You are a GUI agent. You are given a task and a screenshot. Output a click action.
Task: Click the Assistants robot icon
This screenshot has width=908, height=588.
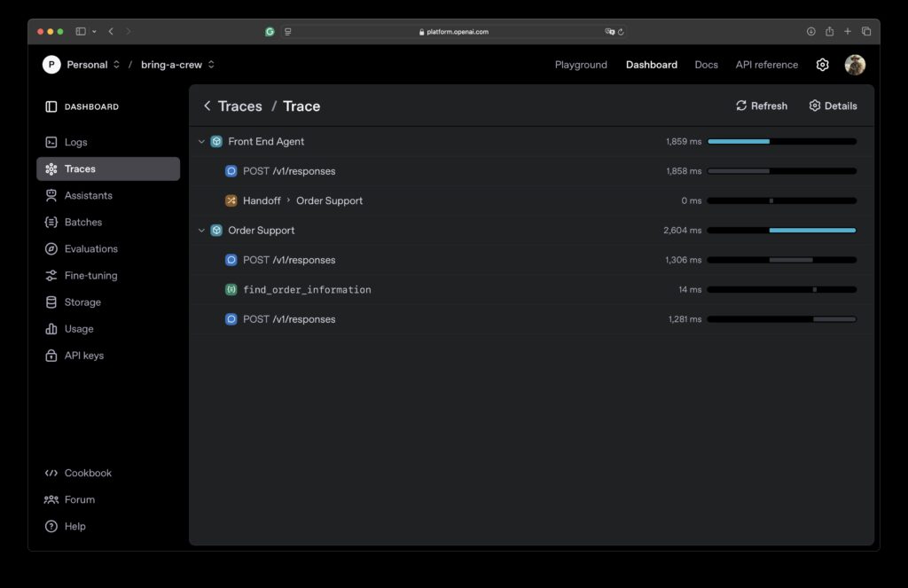pos(51,195)
